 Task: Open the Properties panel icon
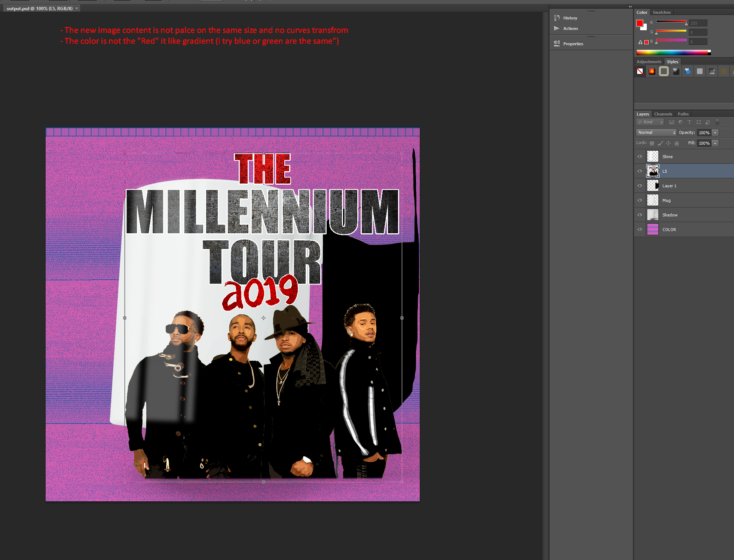coord(557,43)
